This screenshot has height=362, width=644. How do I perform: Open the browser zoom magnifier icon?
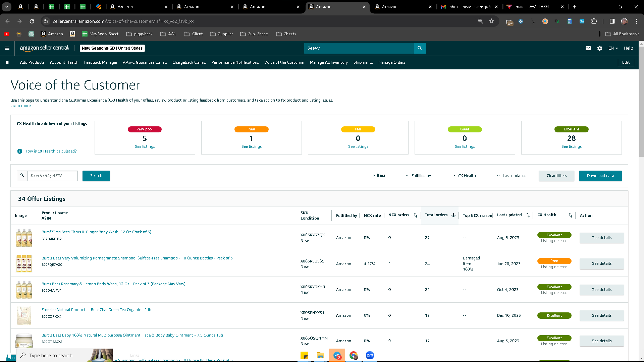(x=480, y=21)
